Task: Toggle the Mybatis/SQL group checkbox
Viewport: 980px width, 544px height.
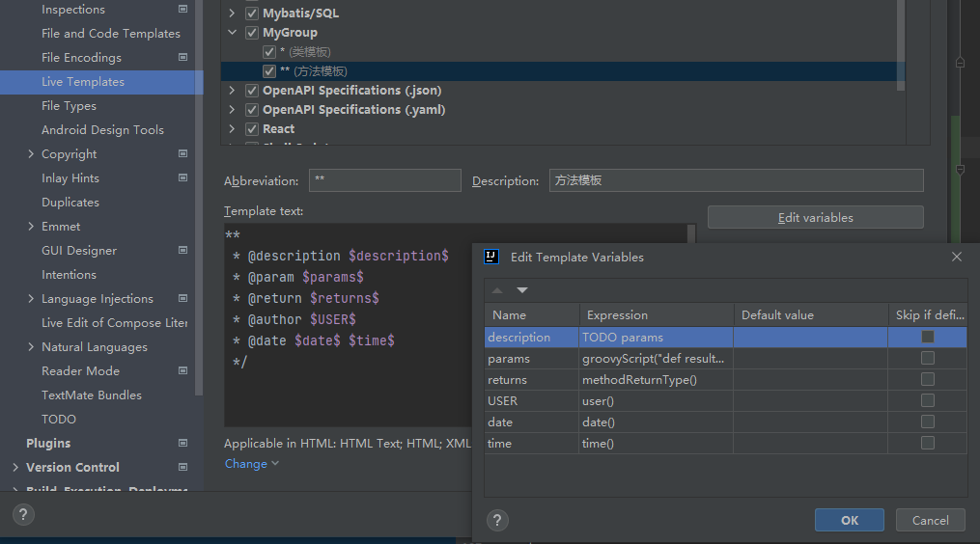Action: pos(252,13)
